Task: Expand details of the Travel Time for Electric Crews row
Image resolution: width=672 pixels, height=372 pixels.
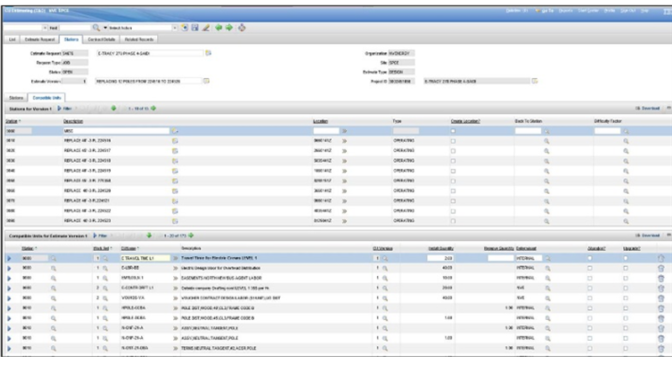Action: click(9, 258)
